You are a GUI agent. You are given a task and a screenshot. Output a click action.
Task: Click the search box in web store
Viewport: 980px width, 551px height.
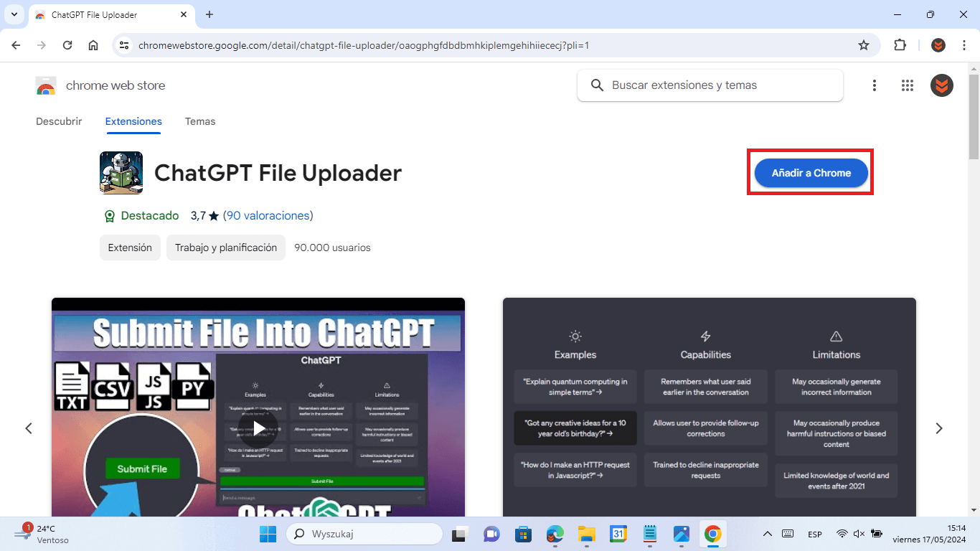coord(710,85)
